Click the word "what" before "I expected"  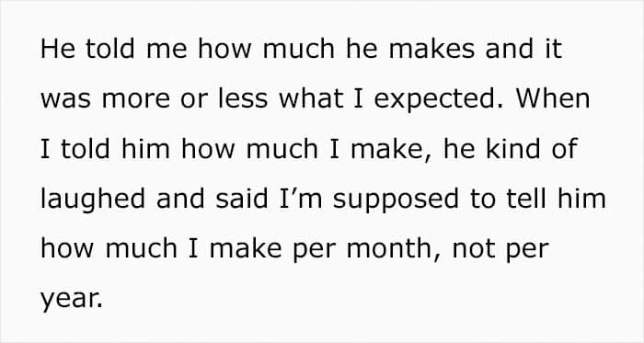311,98
